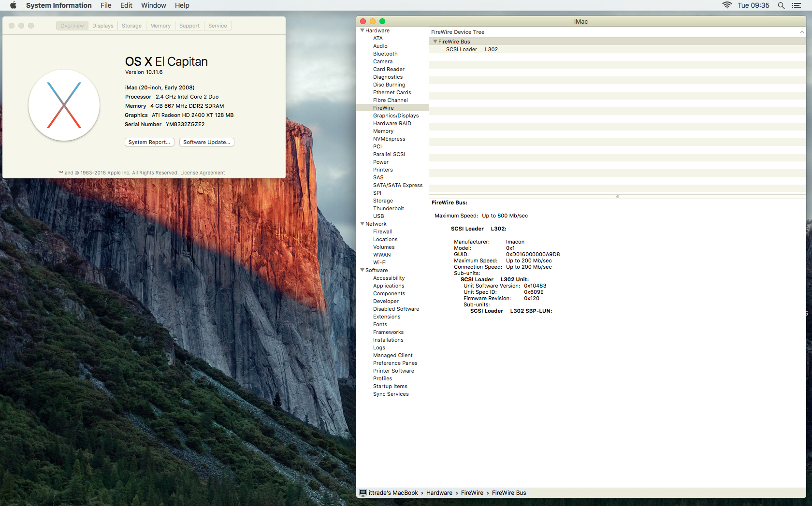Click the Wi-Fi status icon in the menu bar
812x506 pixels.
(727, 5)
